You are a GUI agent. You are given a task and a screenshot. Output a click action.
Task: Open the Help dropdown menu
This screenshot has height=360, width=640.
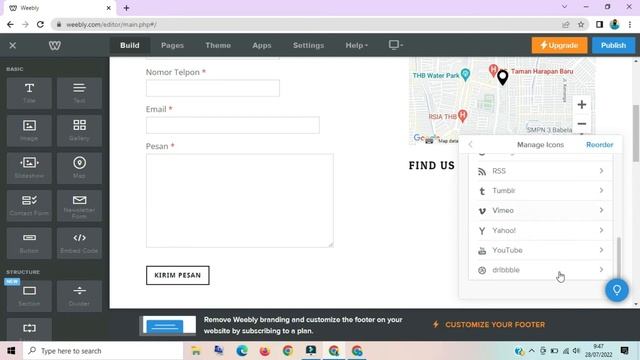click(x=356, y=45)
